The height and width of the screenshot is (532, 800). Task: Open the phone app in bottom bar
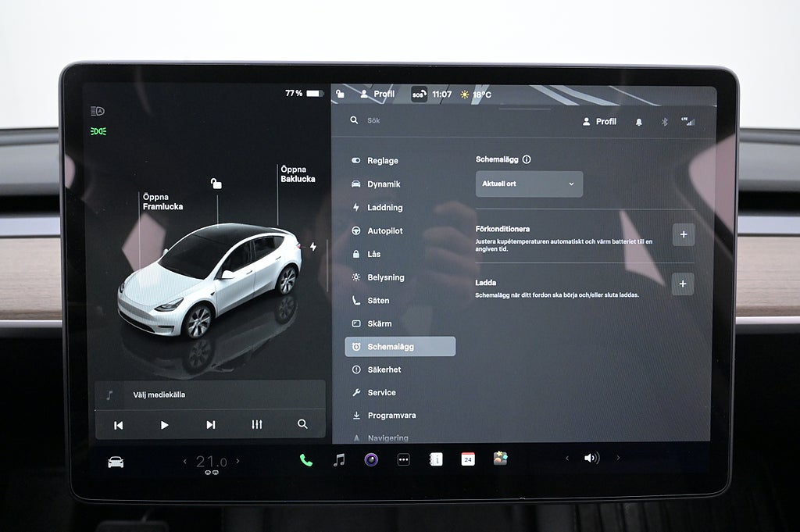click(305, 460)
